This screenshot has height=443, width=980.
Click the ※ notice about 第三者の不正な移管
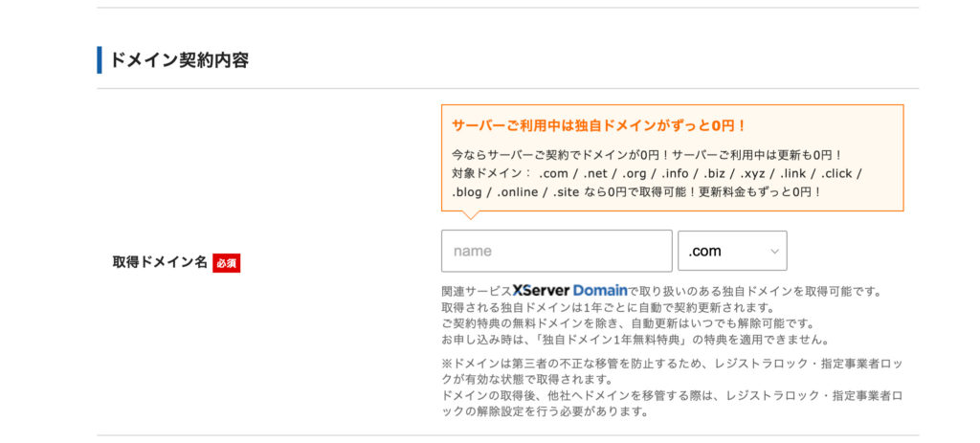pos(671,362)
